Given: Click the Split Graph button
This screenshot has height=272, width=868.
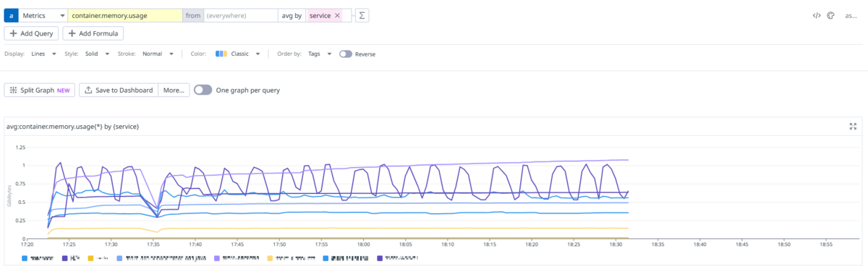Looking at the screenshot, I should click(40, 90).
